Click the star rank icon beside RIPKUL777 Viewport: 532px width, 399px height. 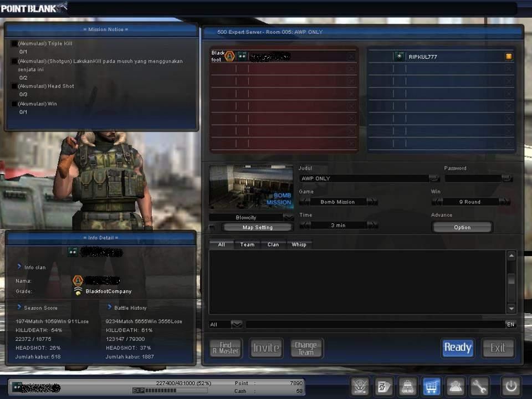click(400, 57)
